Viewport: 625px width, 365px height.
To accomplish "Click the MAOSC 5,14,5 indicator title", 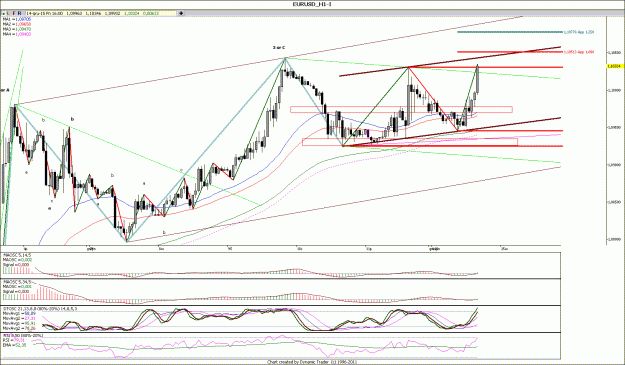I will 16,255.
